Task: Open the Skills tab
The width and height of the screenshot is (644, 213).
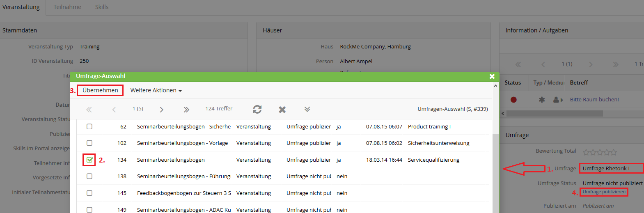Action: [x=102, y=7]
